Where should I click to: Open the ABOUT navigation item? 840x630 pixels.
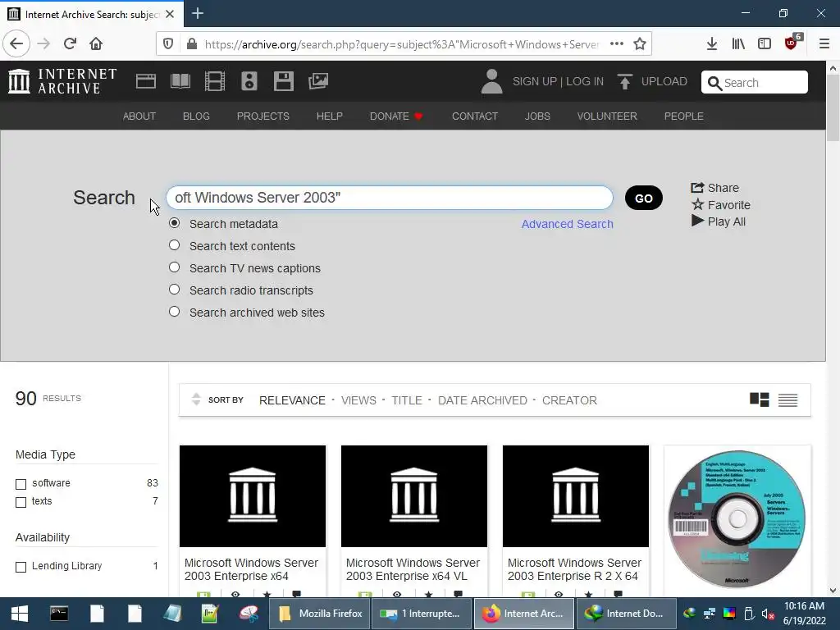point(139,116)
